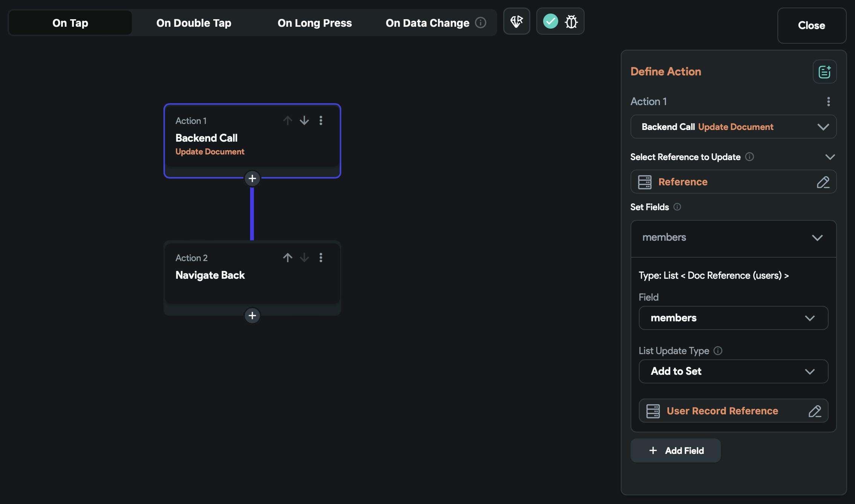This screenshot has width=855, height=504.
Task: Move Action 1 down with arrow
Action: 304,121
